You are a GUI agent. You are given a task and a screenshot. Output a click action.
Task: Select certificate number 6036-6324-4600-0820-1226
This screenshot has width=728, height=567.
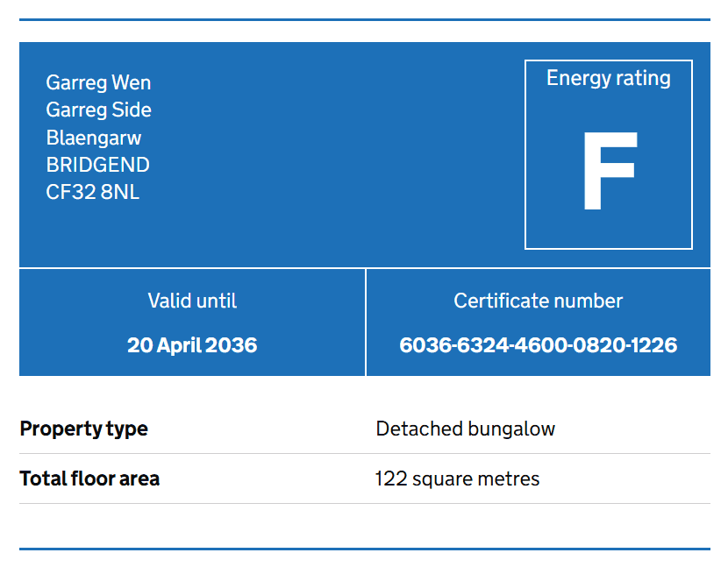point(539,345)
